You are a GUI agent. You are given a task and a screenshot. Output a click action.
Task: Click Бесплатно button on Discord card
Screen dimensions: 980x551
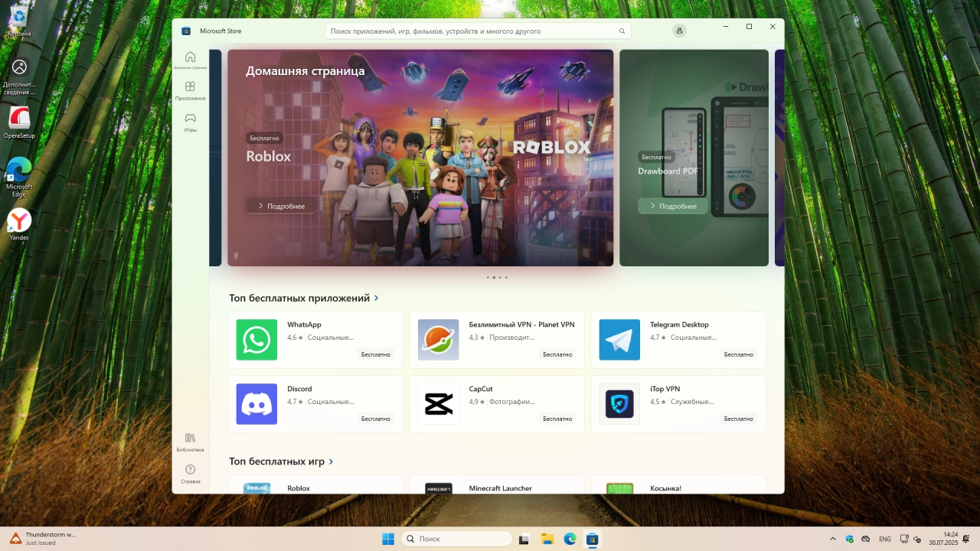click(376, 419)
